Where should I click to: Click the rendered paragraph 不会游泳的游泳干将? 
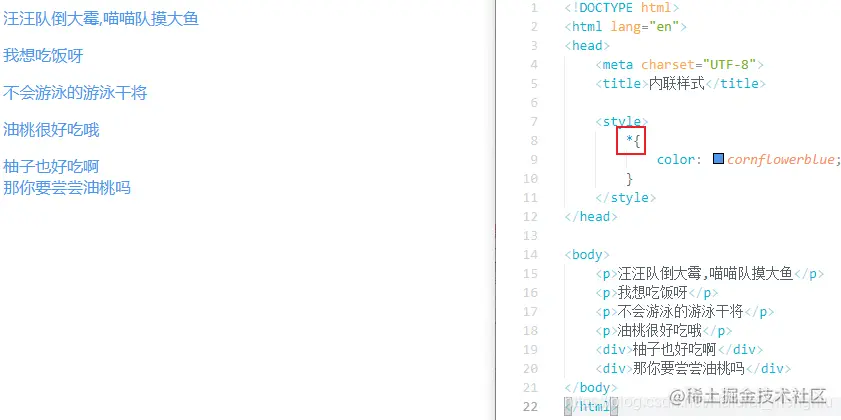[75, 93]
